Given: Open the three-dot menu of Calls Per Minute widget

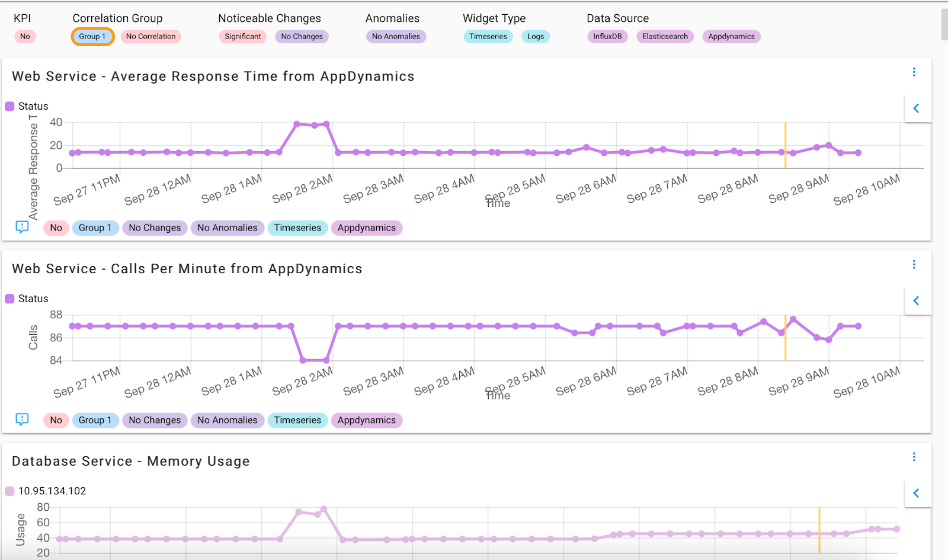Looking at the screenshot, I should pyautogui.click(x=914, y=264).
